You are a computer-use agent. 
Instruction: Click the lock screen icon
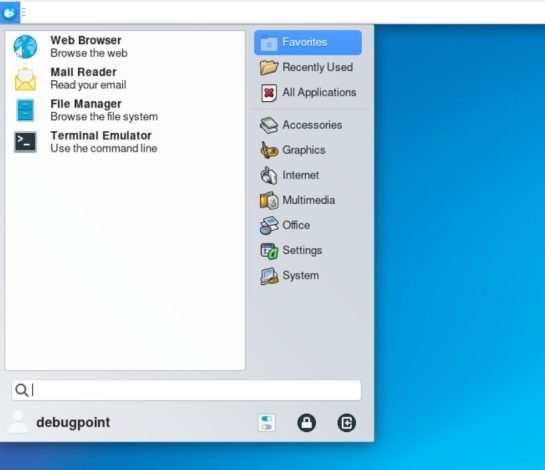click(307, 423)
